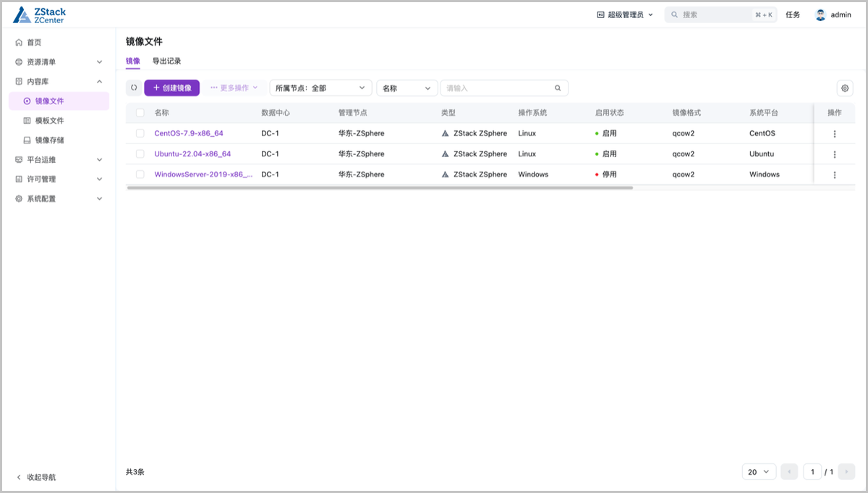
Task: Click the 镜像格式 column header
Action: point(686,113)
